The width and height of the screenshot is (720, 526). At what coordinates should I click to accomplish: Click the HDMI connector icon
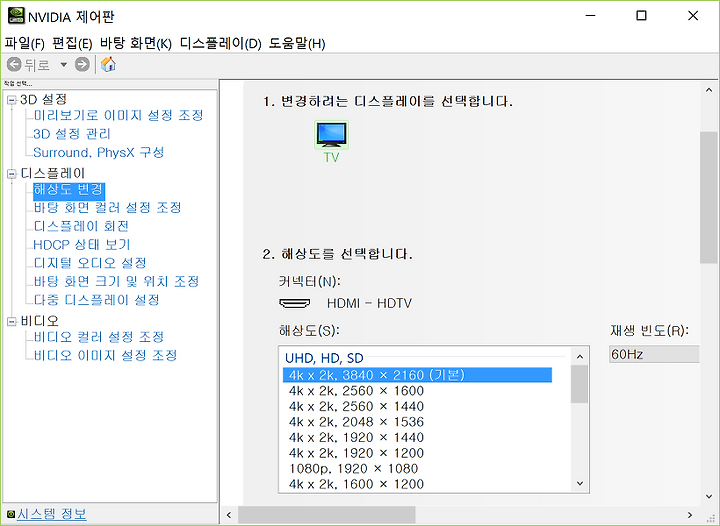(x=295, y=303)
